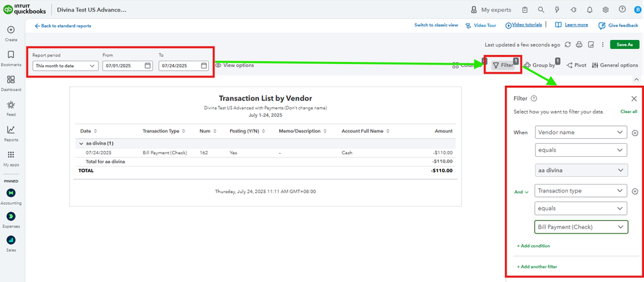Viewport: 644px width, 282px height.
Task: Click Add another filter
Action: click(x=537, y=267)
